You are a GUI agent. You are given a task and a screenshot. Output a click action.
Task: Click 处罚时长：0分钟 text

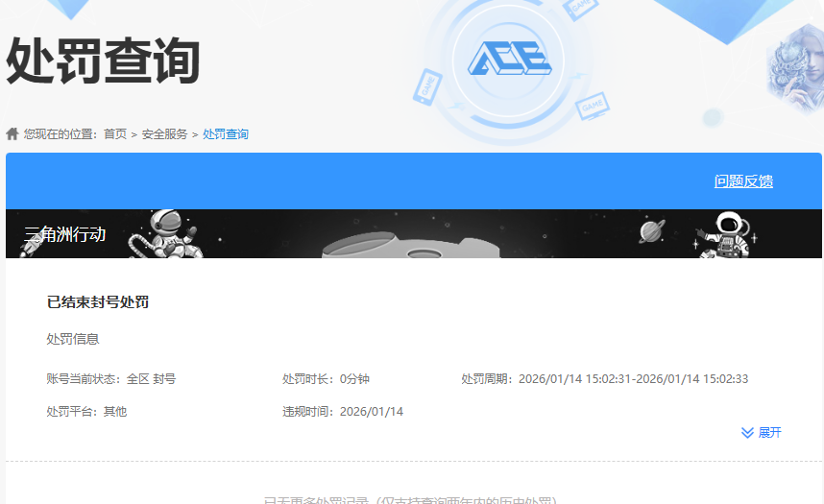326,379
